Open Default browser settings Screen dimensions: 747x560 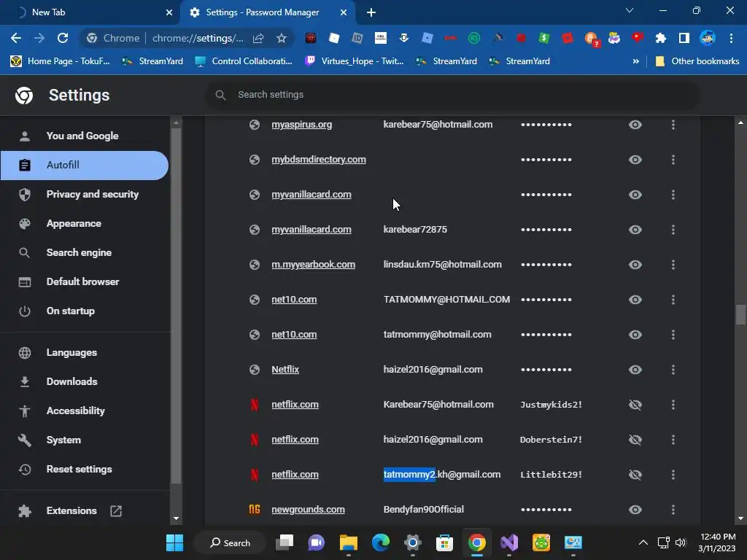[85, 282]
